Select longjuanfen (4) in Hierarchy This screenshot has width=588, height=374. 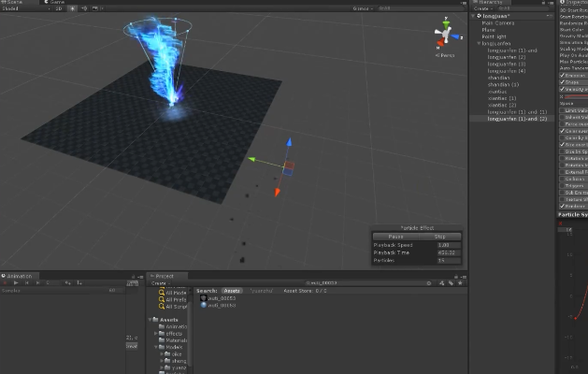tap(507, 71)
